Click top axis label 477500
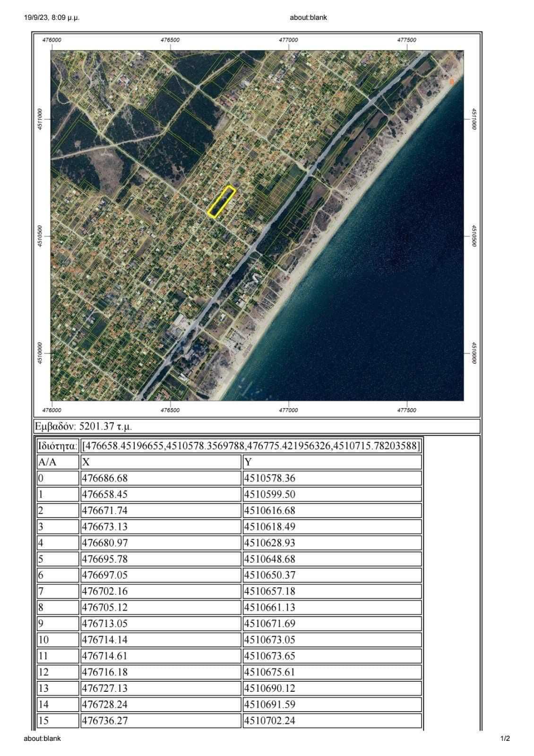 [x=407, y=40]
